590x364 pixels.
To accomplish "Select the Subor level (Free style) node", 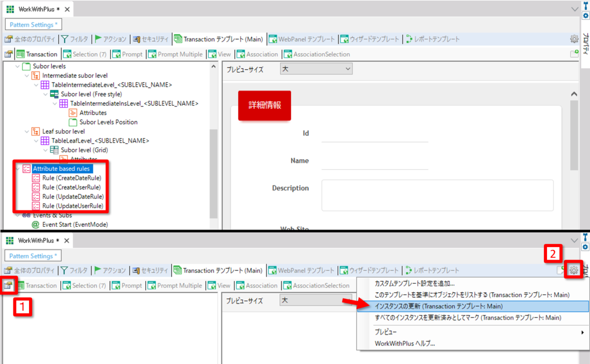I will click(92, 94).
